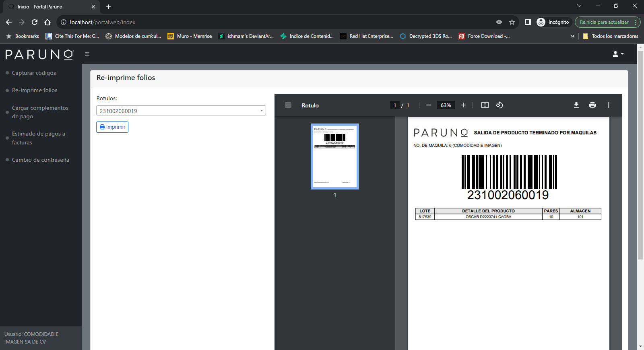Open Cite This For Me bookmark
This screenshot has width=644, height=350.
click(x=72, y=36)
